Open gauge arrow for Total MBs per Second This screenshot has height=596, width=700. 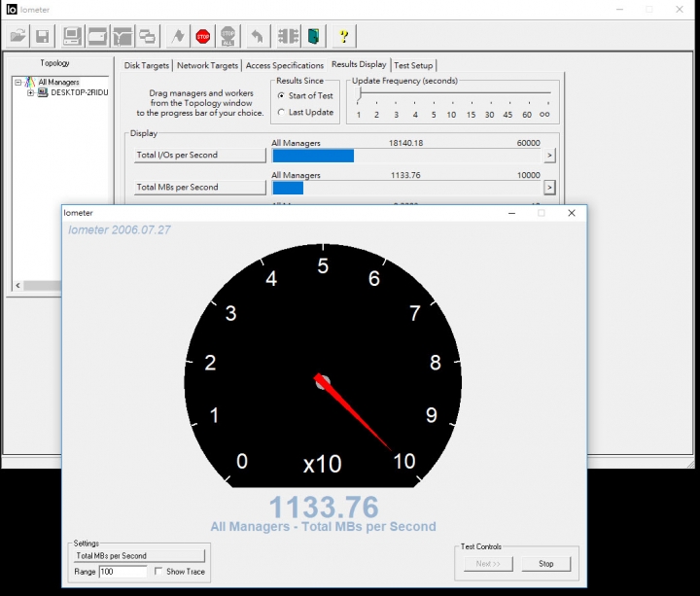point(549,187)
